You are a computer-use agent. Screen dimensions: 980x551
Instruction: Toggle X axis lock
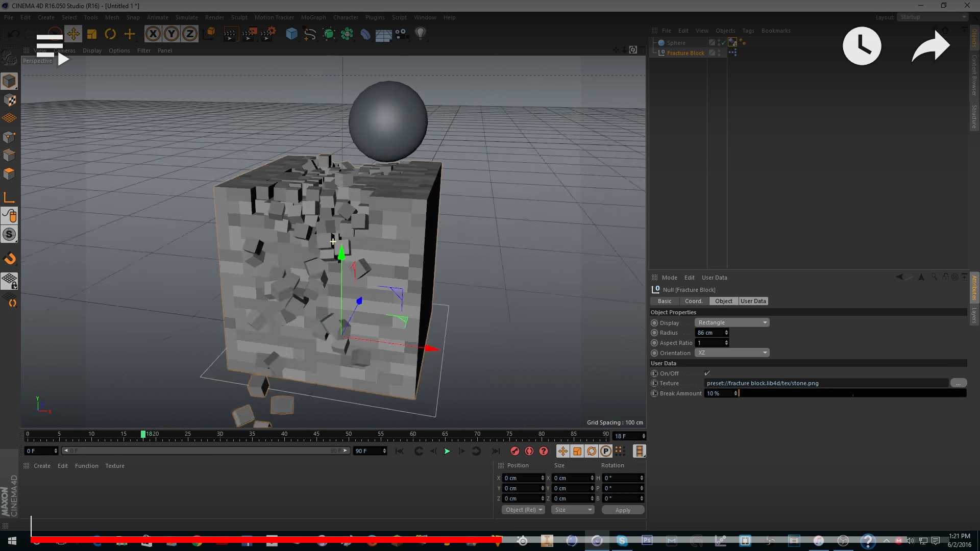pos(153,34)
